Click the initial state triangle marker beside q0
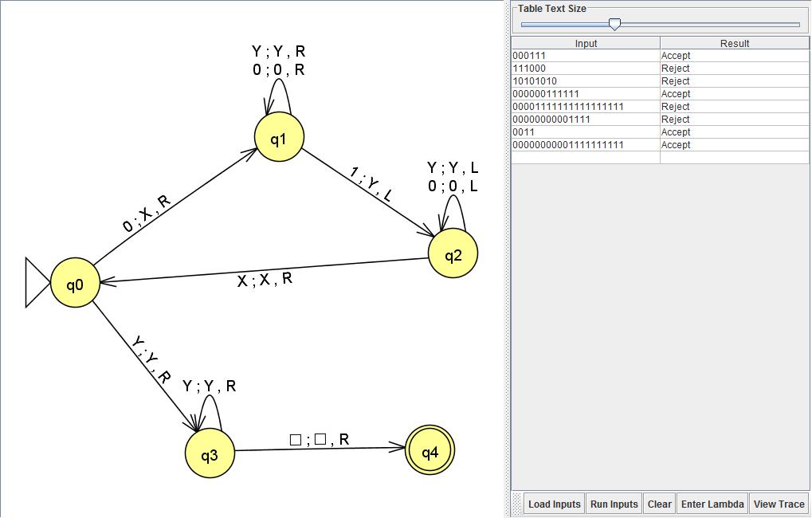The image size is (812, 518). [37, 283]
